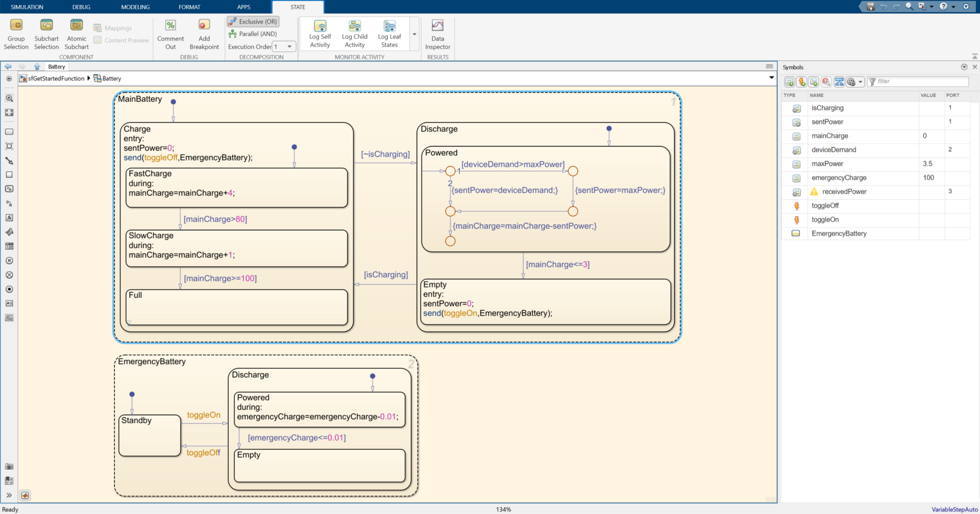Switch to the SIMULATION ribbon tab

point(27,7)
